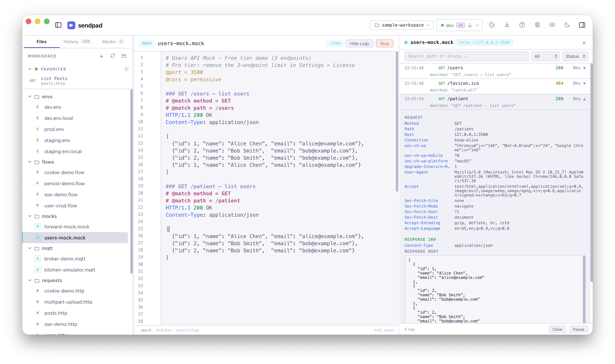The height and width of the screenshot is (364, 615).
Task: Toggle the eye preview icon
Action: [552, 25]
